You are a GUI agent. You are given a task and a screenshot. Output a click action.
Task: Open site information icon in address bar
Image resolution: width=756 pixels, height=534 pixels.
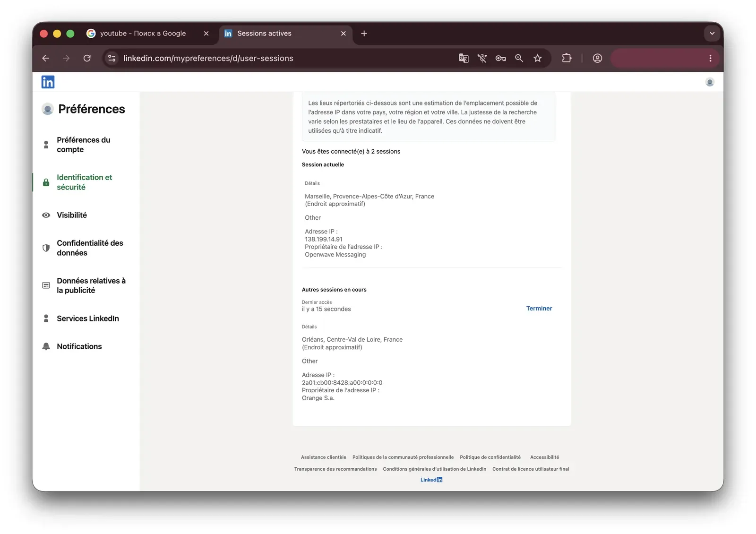point(112,58)
